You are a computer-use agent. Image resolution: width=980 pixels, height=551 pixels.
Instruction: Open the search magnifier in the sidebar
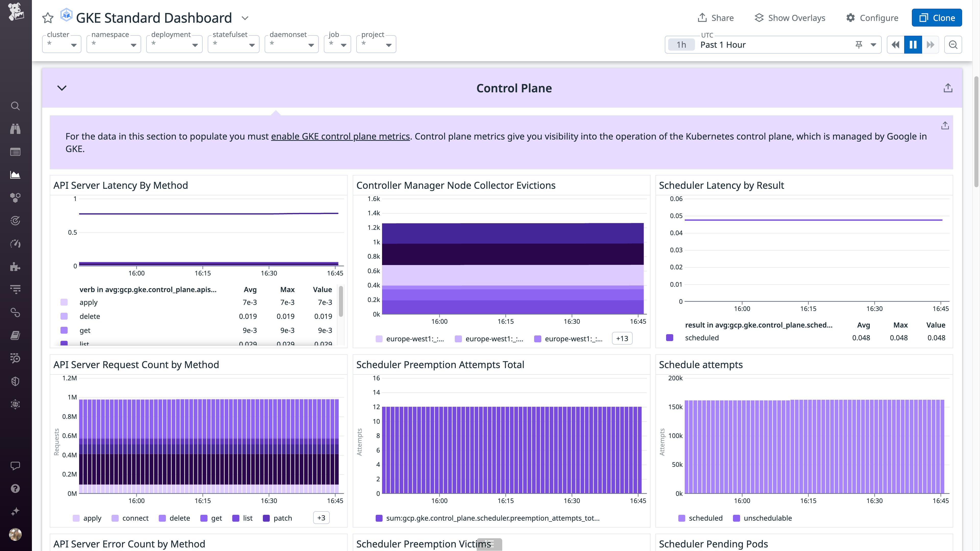[15, 106]
